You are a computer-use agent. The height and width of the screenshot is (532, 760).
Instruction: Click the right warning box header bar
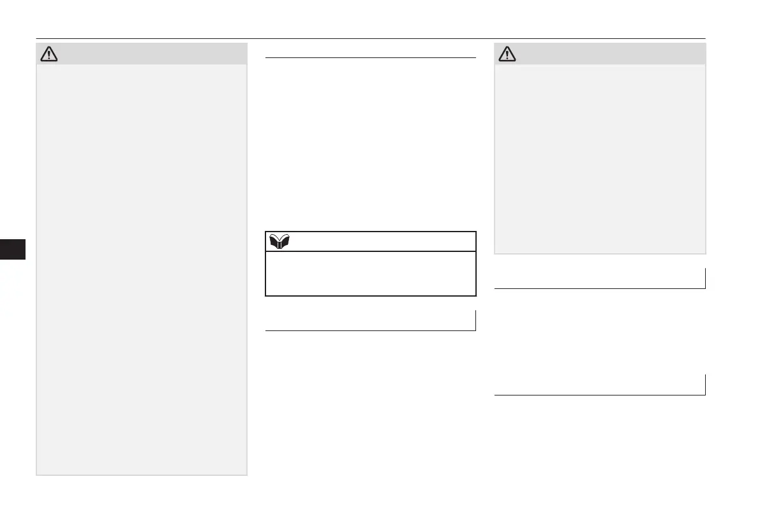pyautogui.click(x=606, y=54)
